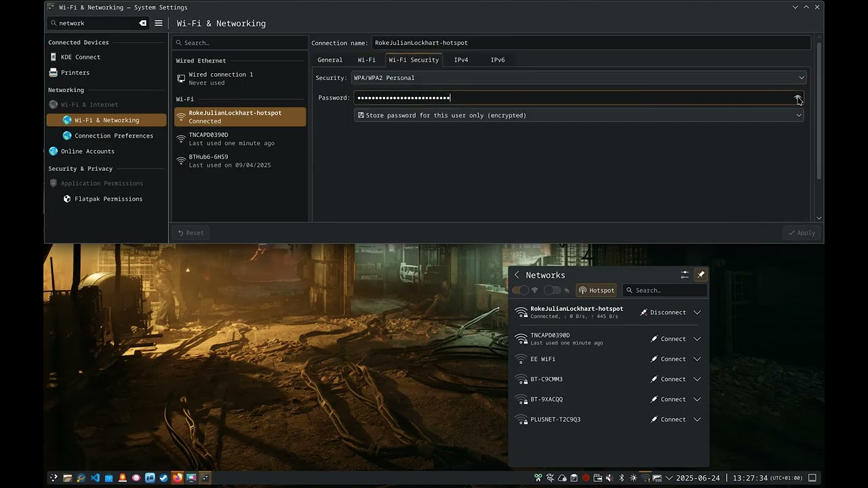Screen dimensions: 868x488
Task: Select the System Settings task on the taskbar
Action: (205, 478)
